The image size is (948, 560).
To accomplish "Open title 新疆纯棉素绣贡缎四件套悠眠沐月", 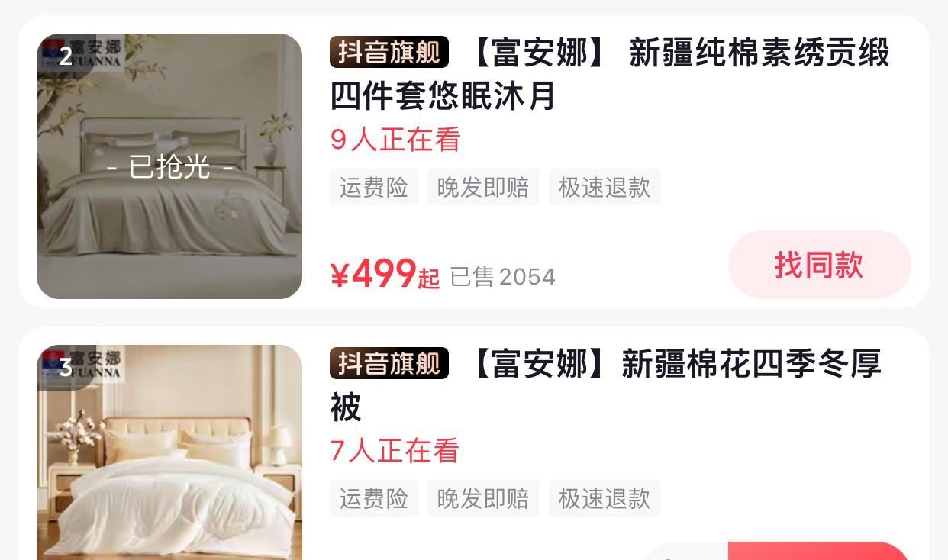I will [611, 74].
